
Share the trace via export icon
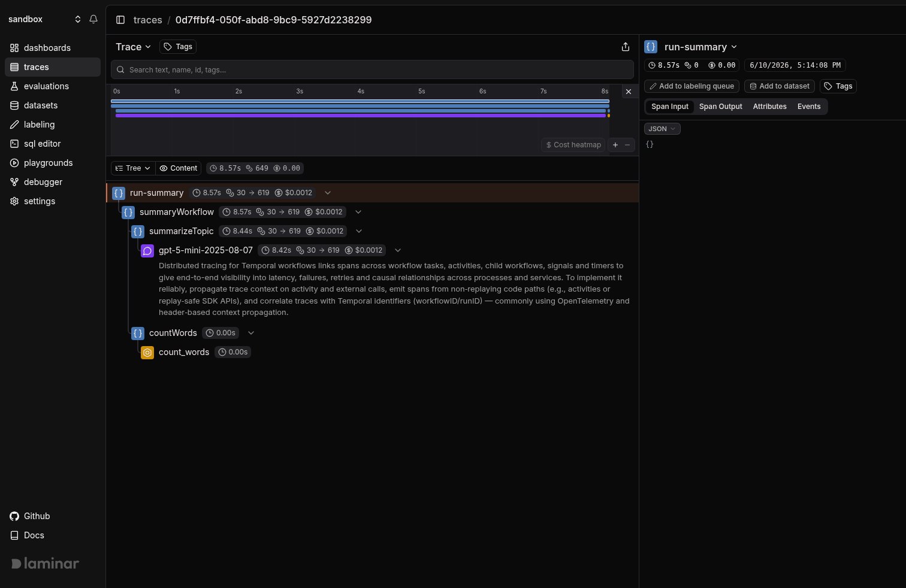pyautogui.click(x=626, y=47)
